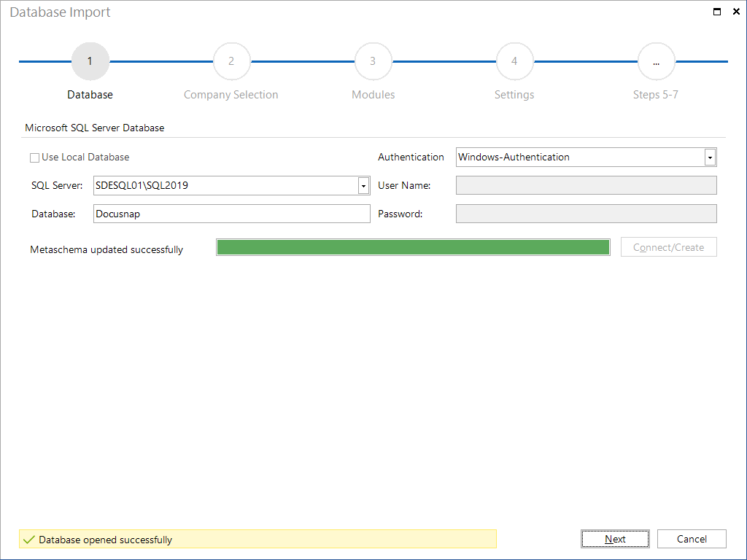Click the Authentication label

[411, 157]
